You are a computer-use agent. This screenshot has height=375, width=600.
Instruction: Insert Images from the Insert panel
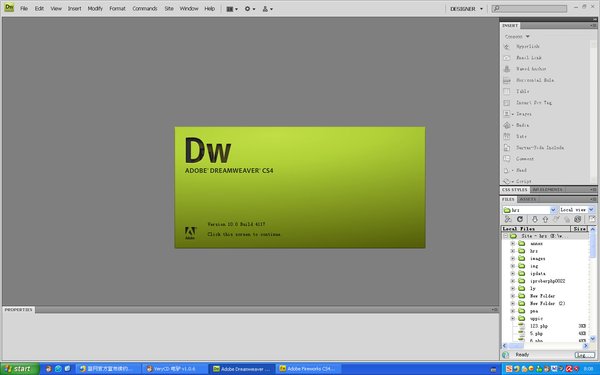518,114
